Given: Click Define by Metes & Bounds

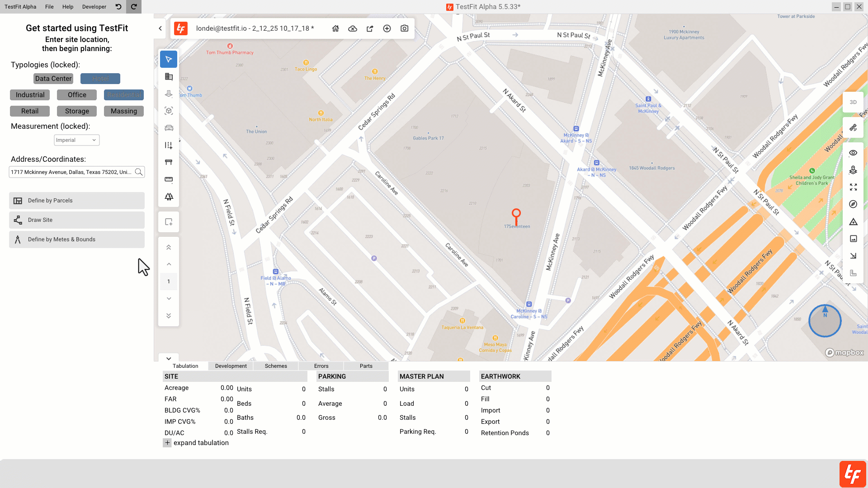Looking at the screenshot, I should pos(77,239).
